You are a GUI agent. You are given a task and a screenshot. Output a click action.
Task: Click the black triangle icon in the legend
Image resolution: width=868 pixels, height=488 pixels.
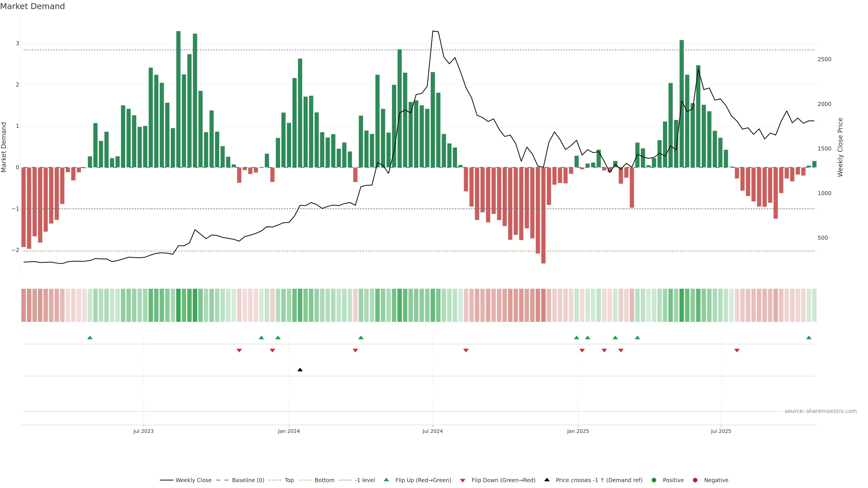(547, 480)
